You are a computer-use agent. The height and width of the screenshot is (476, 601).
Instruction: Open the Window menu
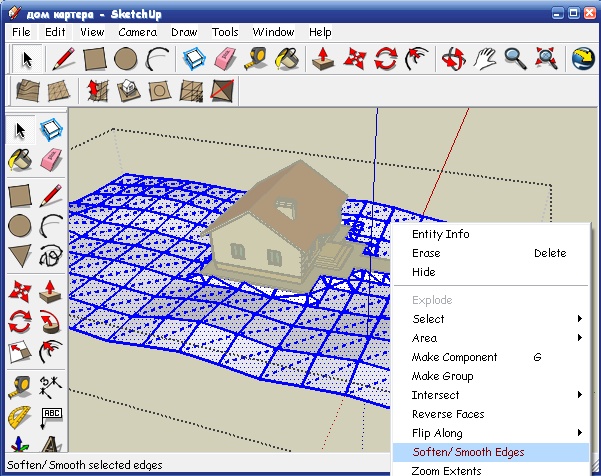pos(273,32)
